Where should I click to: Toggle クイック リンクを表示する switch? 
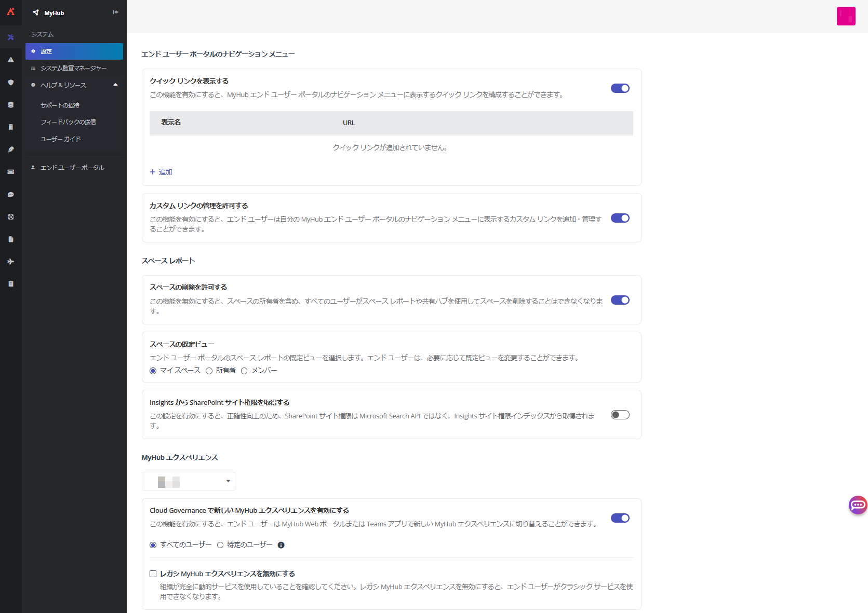pyautogui.click(x=620, y=88)
